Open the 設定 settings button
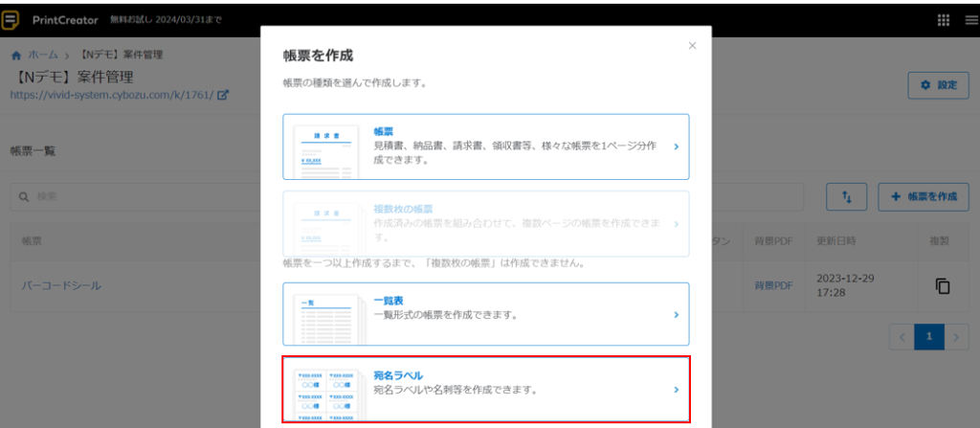980x428 pixels. [x=938, y=85]
